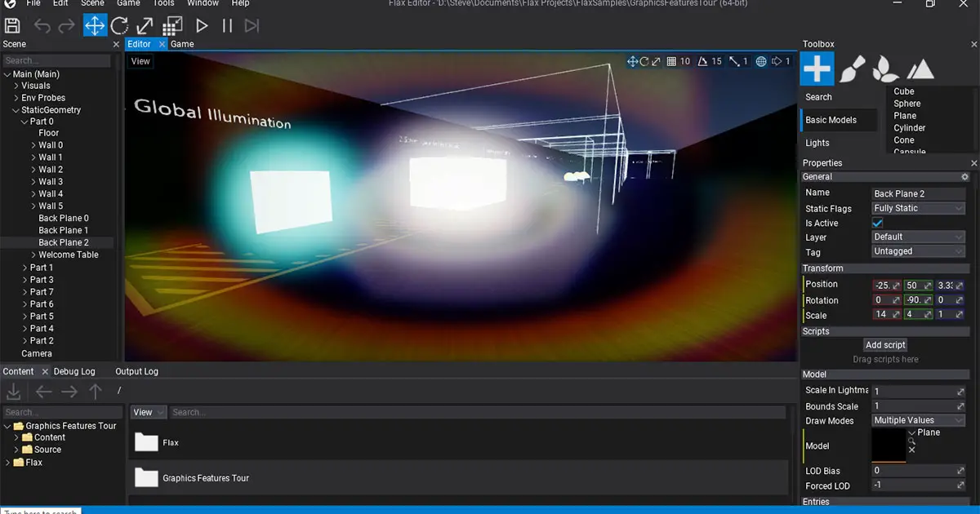Open the Toolbox terrain mountain tab
This screenshot has height=514, width=980.
[x=920, y=69]
